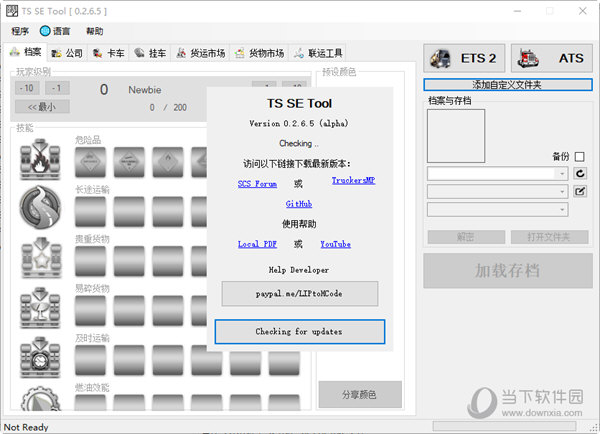Click the 打开文件夹 button
600x434 pixels.
click(549, 237)
